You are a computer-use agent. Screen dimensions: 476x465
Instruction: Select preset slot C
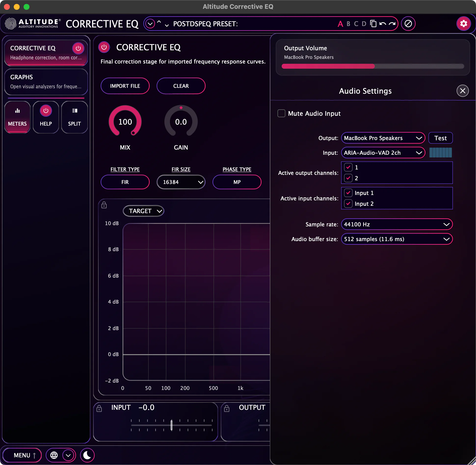[x=356, y=24]
